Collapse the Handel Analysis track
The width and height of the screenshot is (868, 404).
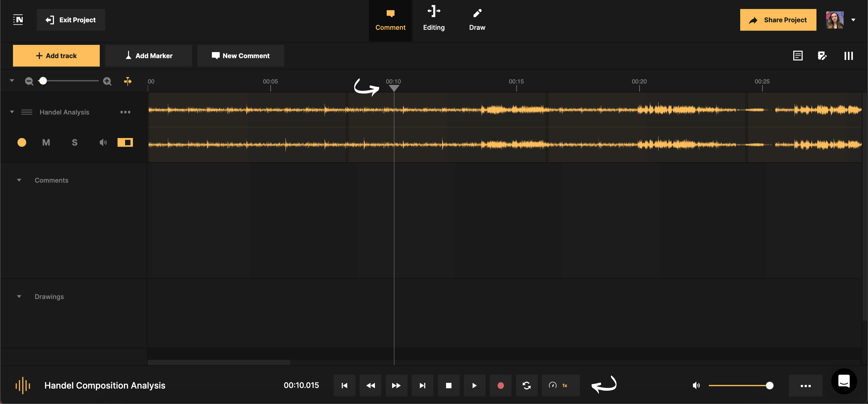tap(12, 112)
